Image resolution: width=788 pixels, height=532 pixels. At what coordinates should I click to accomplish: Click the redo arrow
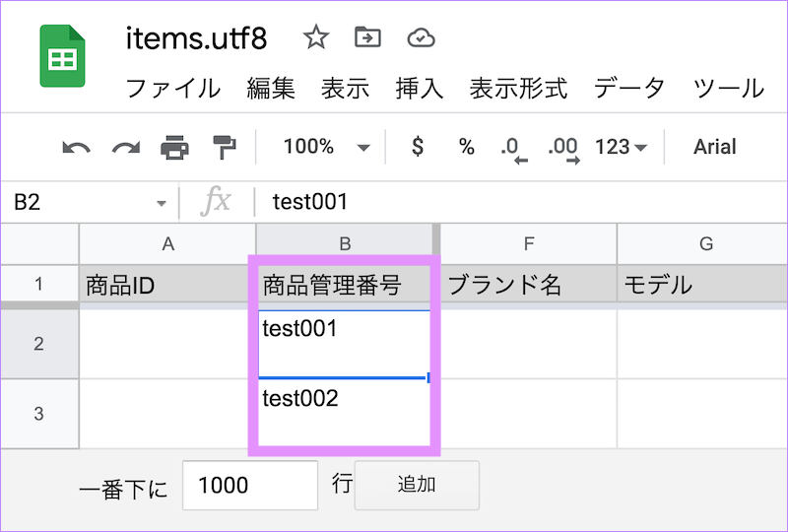tap(125, 148)
